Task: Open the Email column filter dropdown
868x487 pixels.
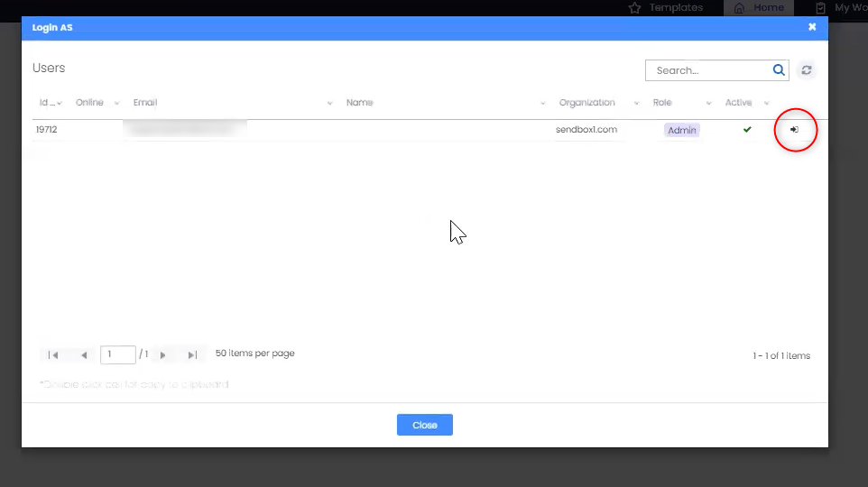Action: pos(329,103)
